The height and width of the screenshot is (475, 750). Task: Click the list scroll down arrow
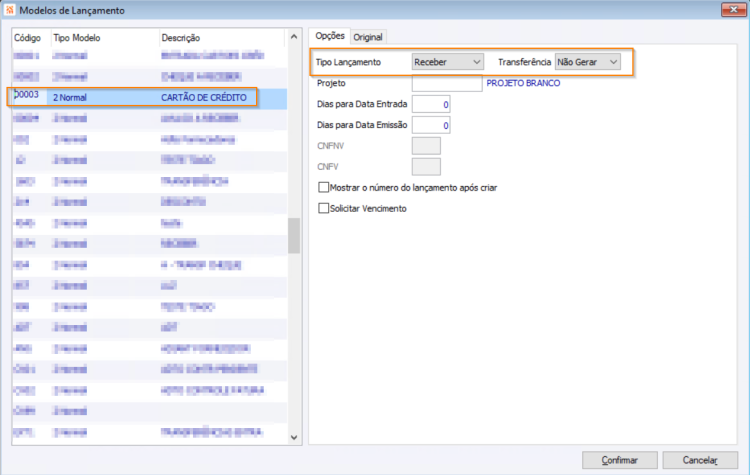pos(294,437)
